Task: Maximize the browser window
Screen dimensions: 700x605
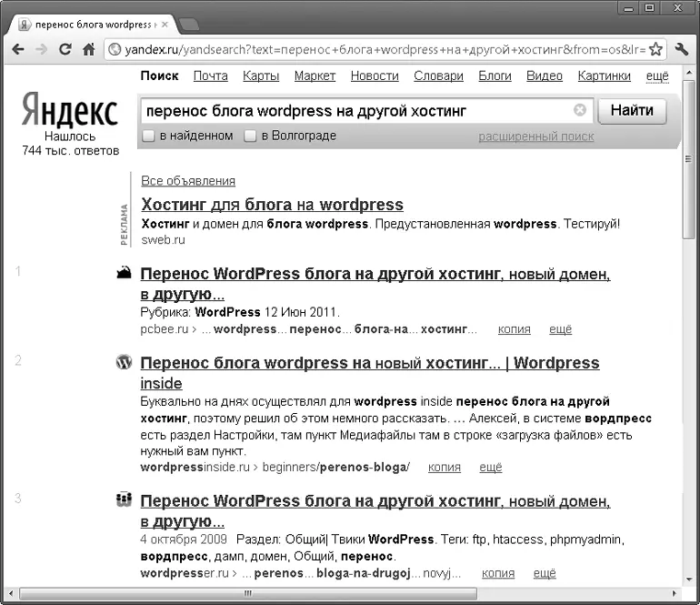Action: [650, 8]
